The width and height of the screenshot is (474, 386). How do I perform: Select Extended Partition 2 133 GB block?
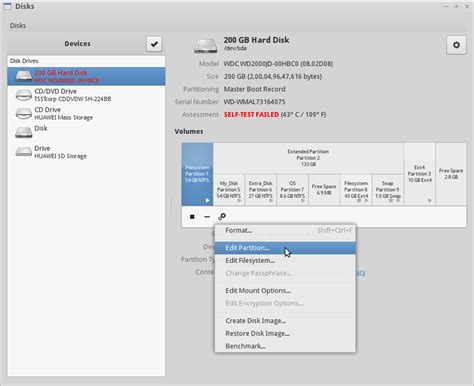click(x=308, y=158)
